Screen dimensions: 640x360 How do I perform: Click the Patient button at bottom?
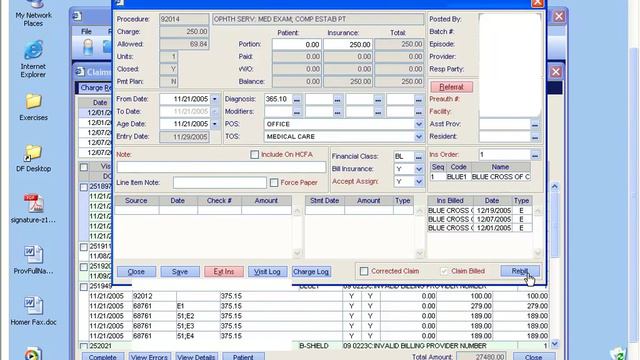[243, 357]
